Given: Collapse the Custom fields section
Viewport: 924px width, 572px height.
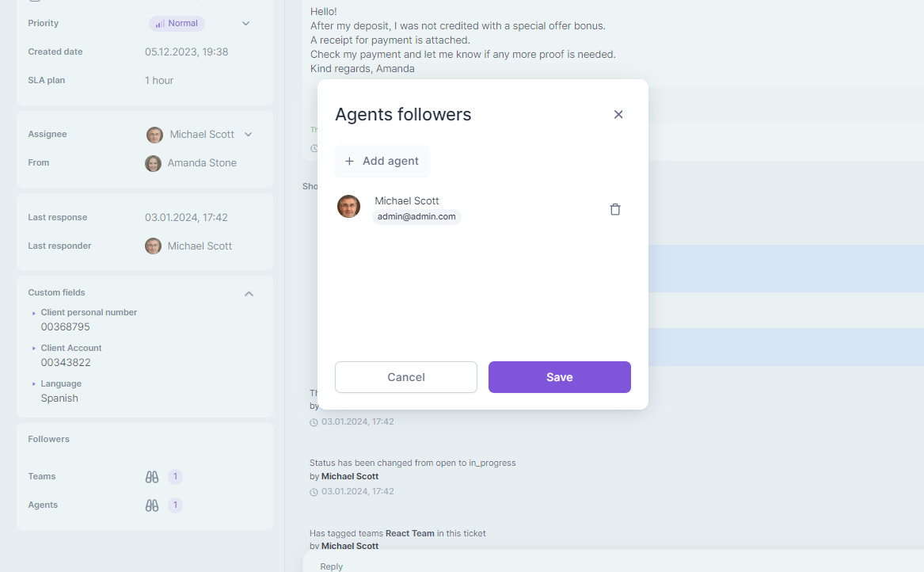Looking at the screenshot, I should [249, 293].
